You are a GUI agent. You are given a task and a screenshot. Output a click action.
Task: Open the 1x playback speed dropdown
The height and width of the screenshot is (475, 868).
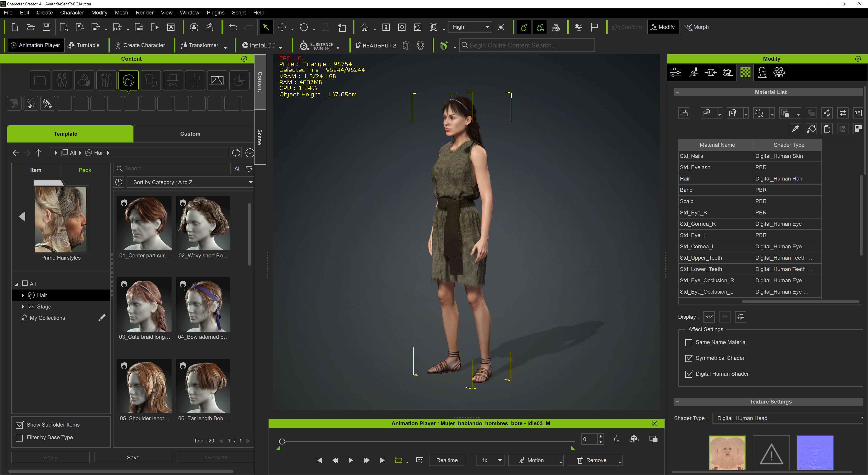(490, 460)
